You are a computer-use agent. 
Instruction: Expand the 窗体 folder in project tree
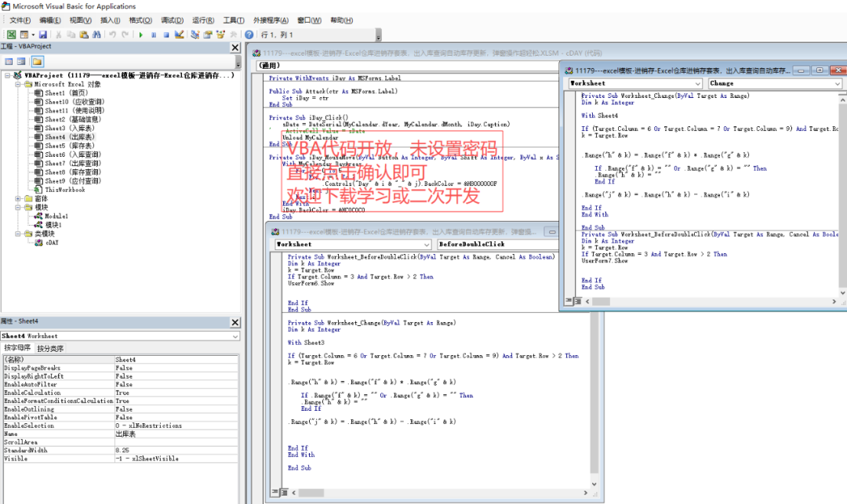18,198
